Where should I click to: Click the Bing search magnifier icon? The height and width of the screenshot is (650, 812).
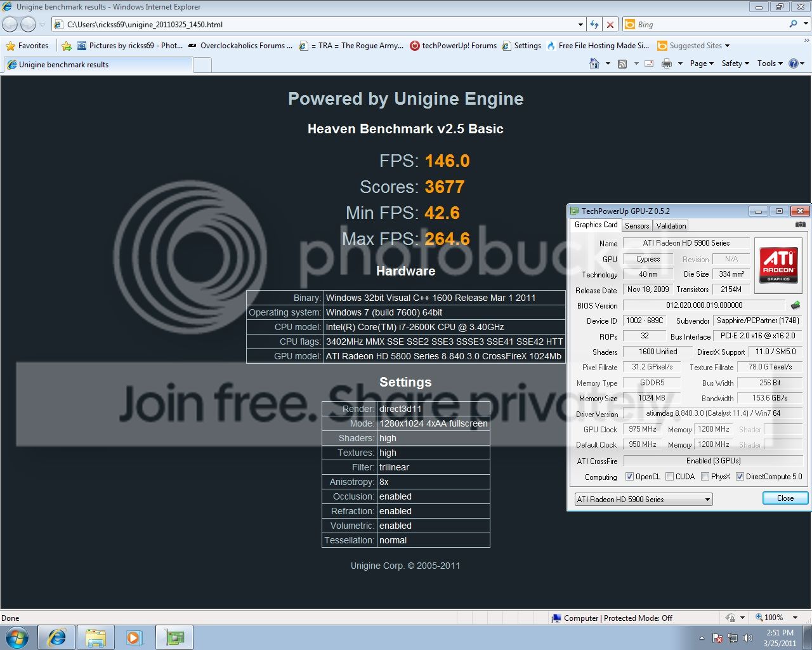pos(793,24)
